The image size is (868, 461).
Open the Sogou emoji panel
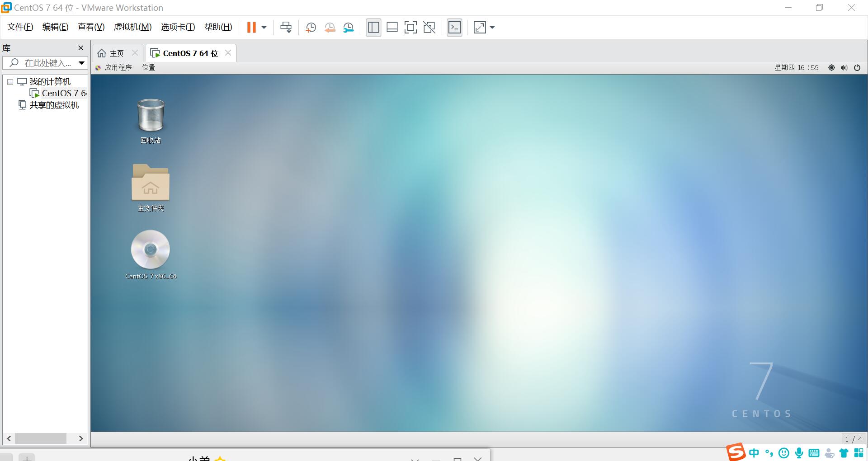(x=784, y=453)
